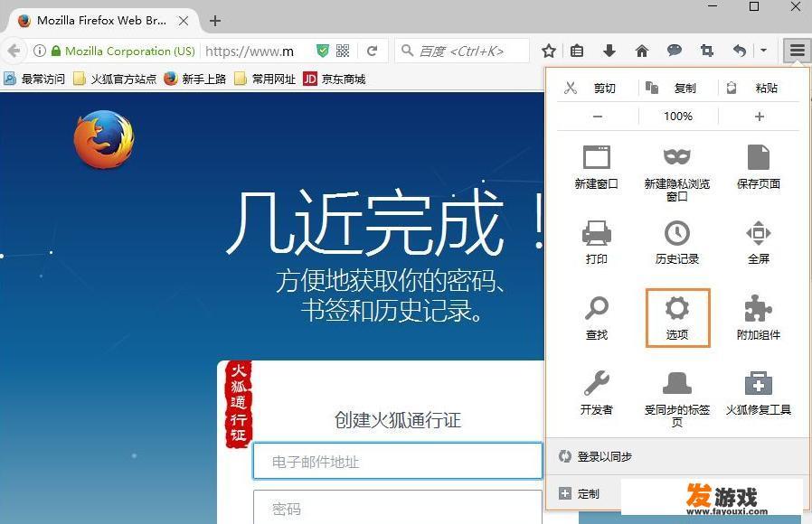The width and height of the screenshot is (812, 524).
Task: Click the chat bubble toolbar icon
Action: (x=675, y=51)
